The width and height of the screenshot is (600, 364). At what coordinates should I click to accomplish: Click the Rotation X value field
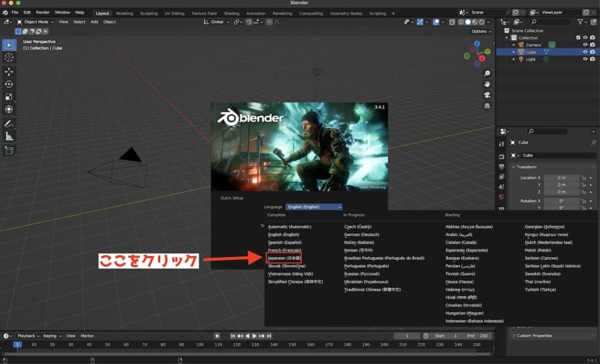pyautogui.click(x=561, y=201)
